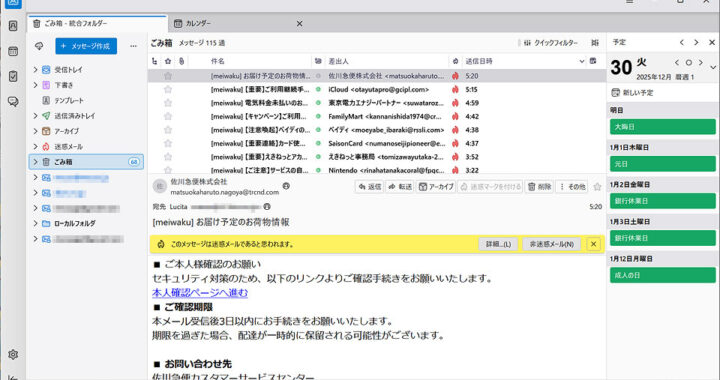The image size is (720, 380).
Task: Click the アーカイブ button in message header
Action: coord(436,187)
